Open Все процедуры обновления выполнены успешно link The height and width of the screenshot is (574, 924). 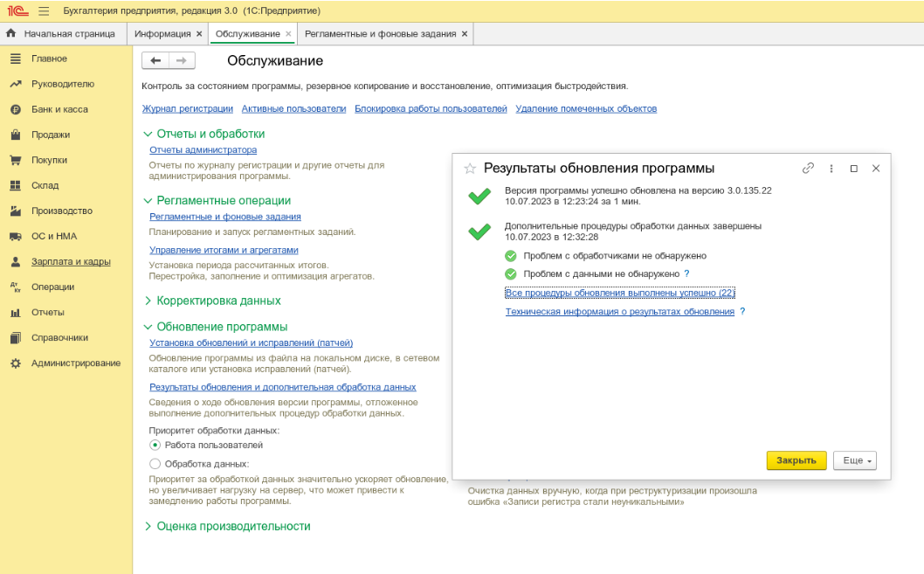pyautogui.click(x=620, y=293)
